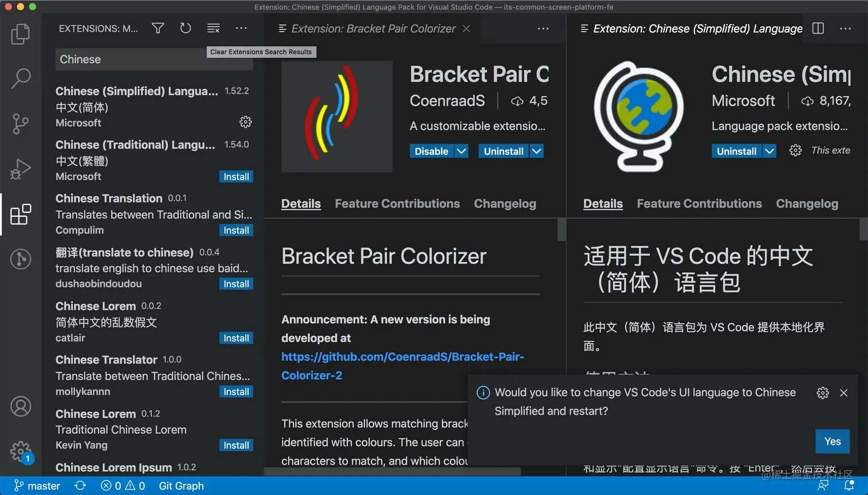Click the feedback icon in status bar
868x495 pixels.
pos(823,486)
